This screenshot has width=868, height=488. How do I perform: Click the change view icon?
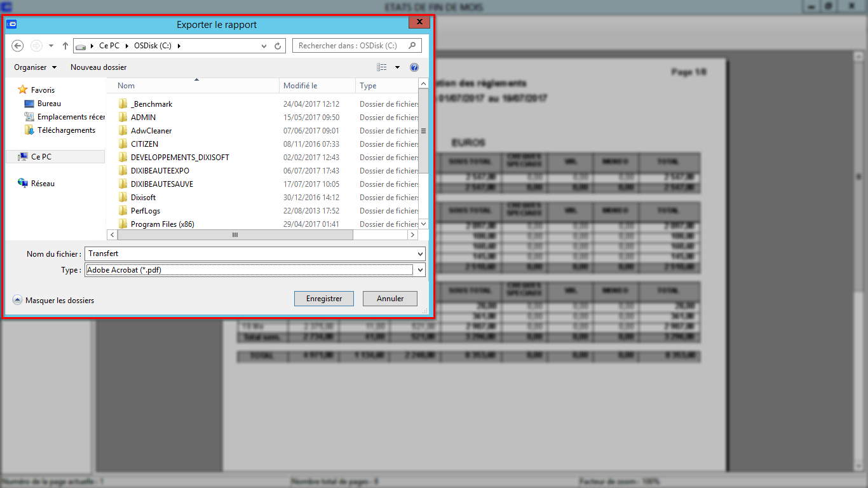382,67
